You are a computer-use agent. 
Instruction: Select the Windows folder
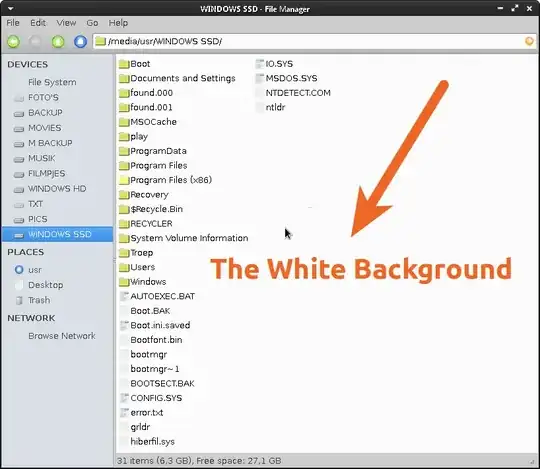(143, 282)
